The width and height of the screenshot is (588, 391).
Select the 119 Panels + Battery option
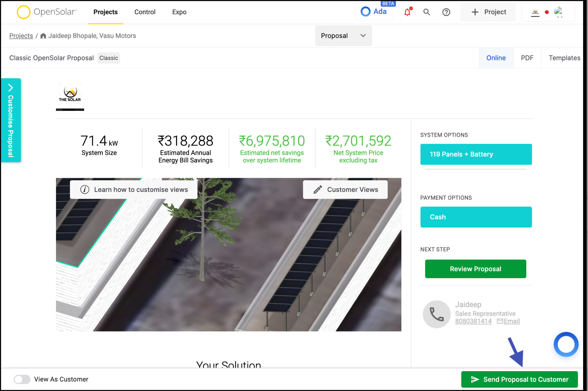coord(476,154)
